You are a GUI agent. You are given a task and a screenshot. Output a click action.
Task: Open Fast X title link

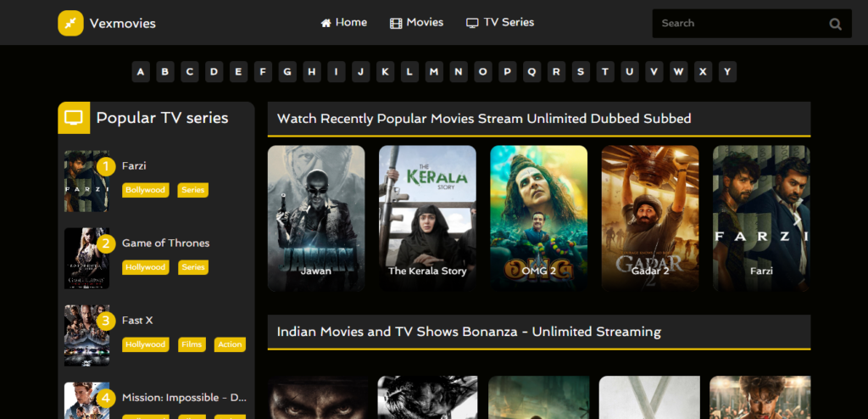coord(137,321)
